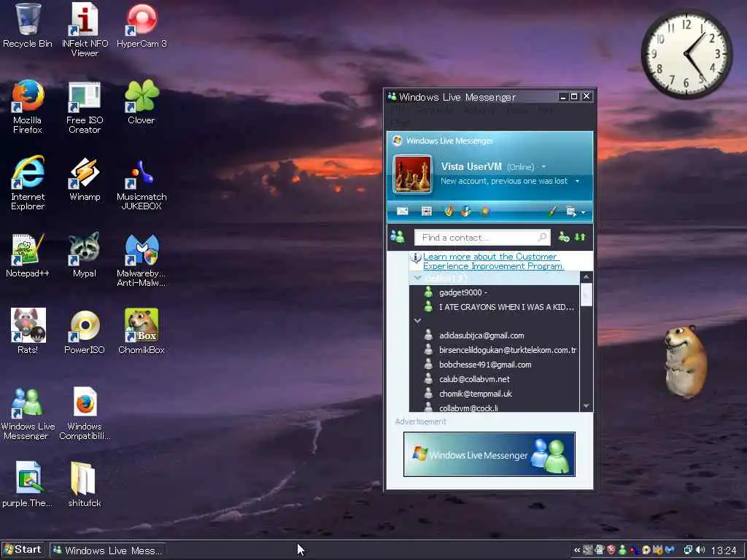Click the network connection tray icon

coord(688,550)
